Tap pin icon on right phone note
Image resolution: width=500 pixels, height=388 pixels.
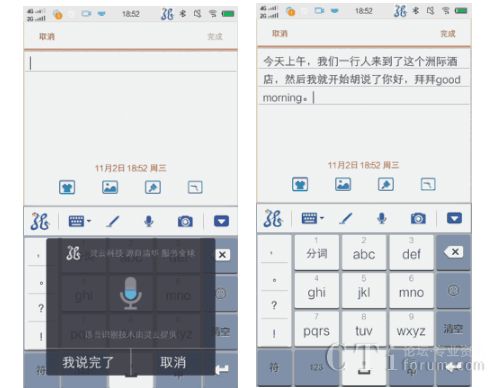(386, 184)
